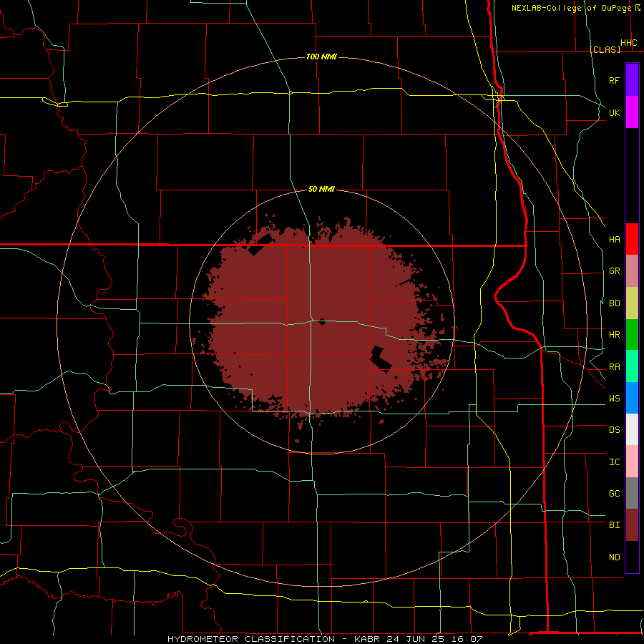644x644 pixels.
Task: Click the WS legend label
Action: point(614,399)
